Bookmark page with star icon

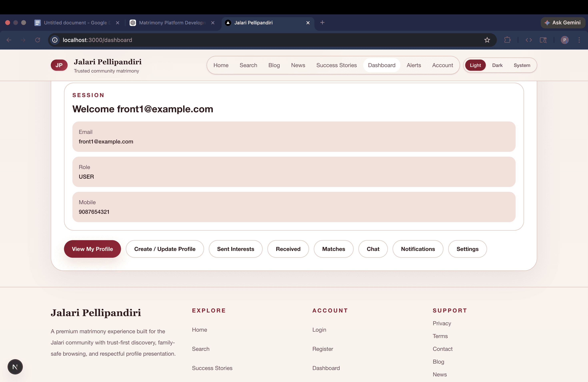click(487, 40)
